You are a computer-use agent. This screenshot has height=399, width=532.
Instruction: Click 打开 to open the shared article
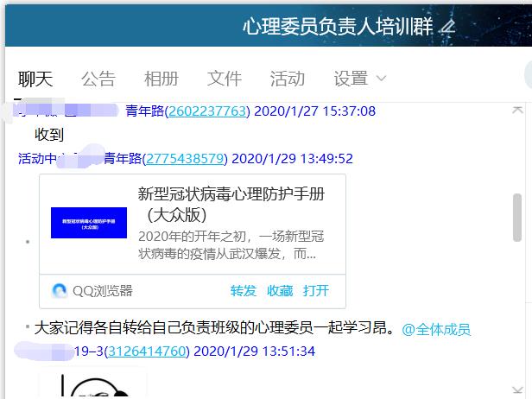[316, 291]
